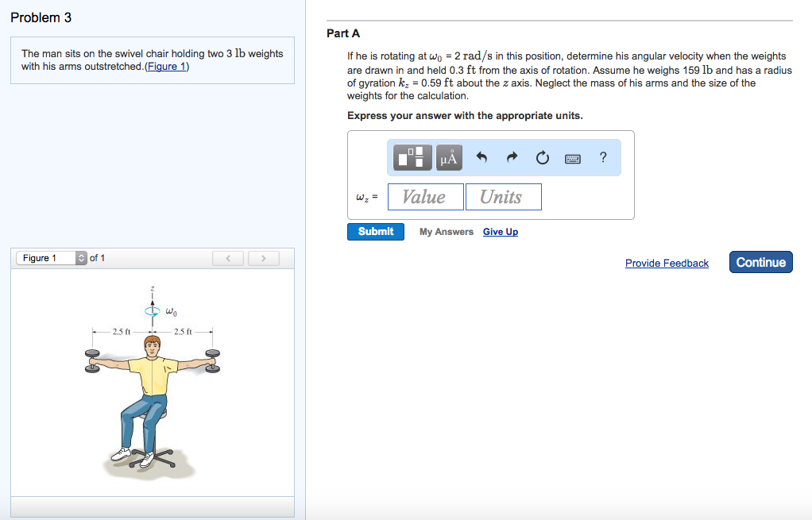Click the swivel chair man figure image

(153, 383)
